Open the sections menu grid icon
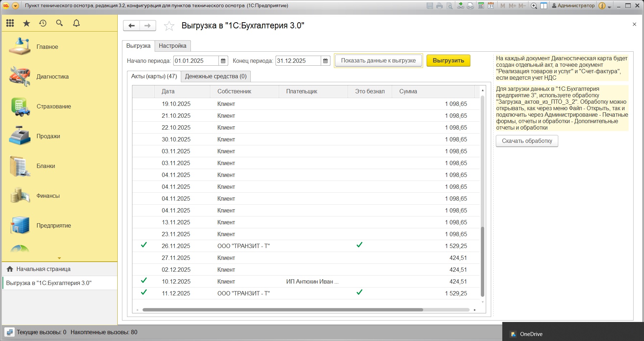Image resolution: width=644 pixels, height=341 pixels. [10, 23]
